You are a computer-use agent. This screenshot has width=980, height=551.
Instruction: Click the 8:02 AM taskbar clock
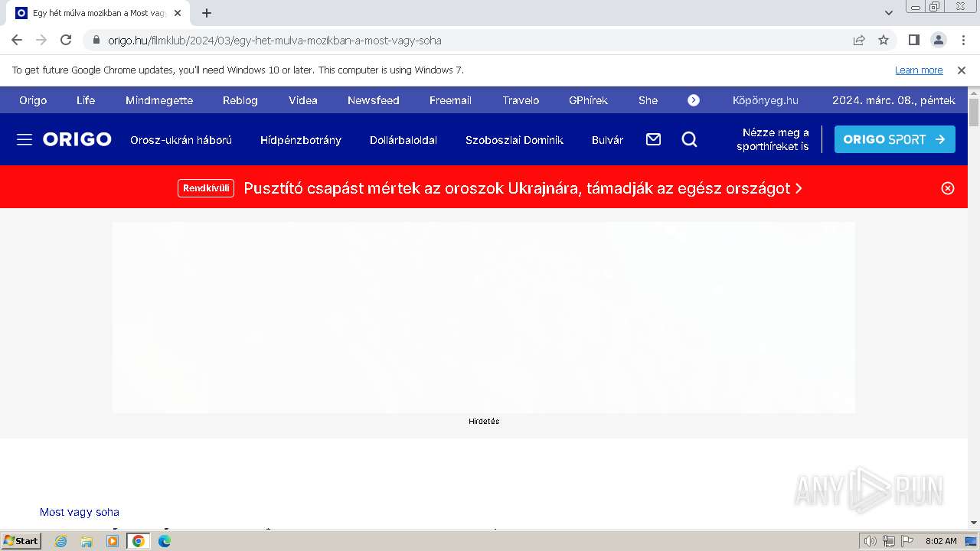tap(941, 541)
